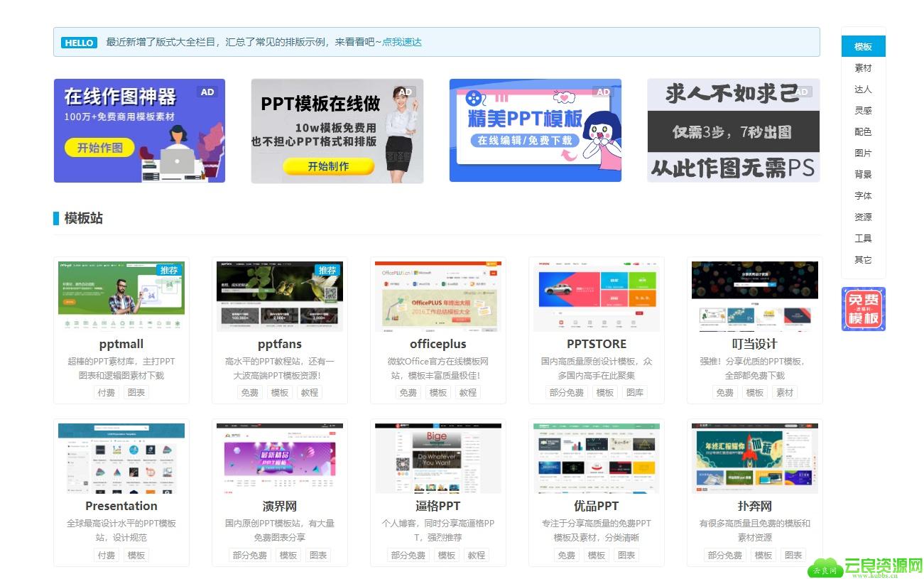Jump to 工具 section in sidebar
The image size is (924, 579).
point(863,239)
